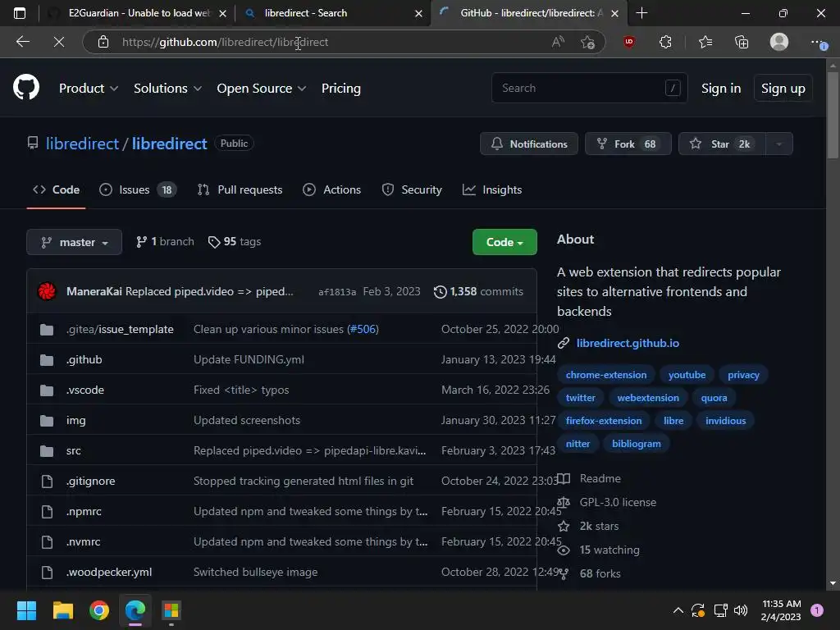The width and height of the screenshot is (840, 630).
Task: Open the Actions tab
Action: [x=331, y=189]
